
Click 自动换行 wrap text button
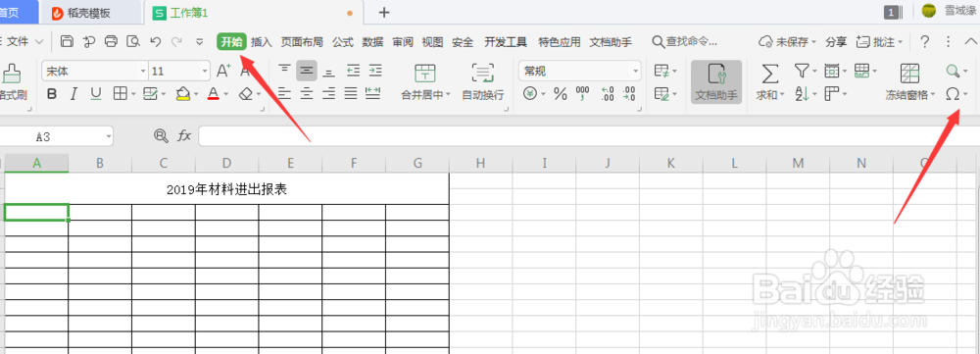[482, 82]
